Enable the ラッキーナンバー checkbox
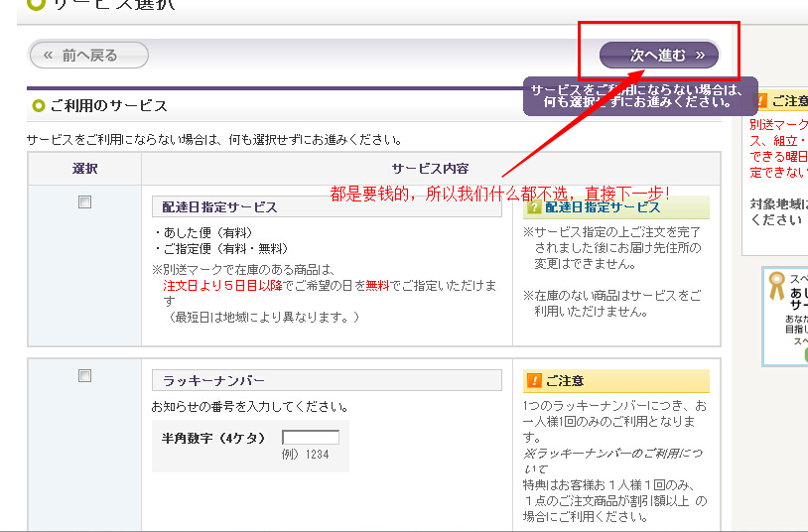This screenshot has height=532, width=808. [84, 375]
